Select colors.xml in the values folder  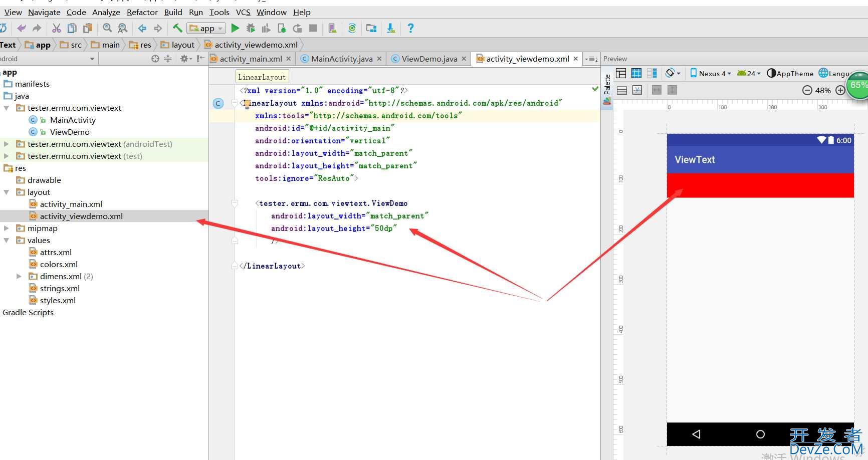click(x=59, y=264)
